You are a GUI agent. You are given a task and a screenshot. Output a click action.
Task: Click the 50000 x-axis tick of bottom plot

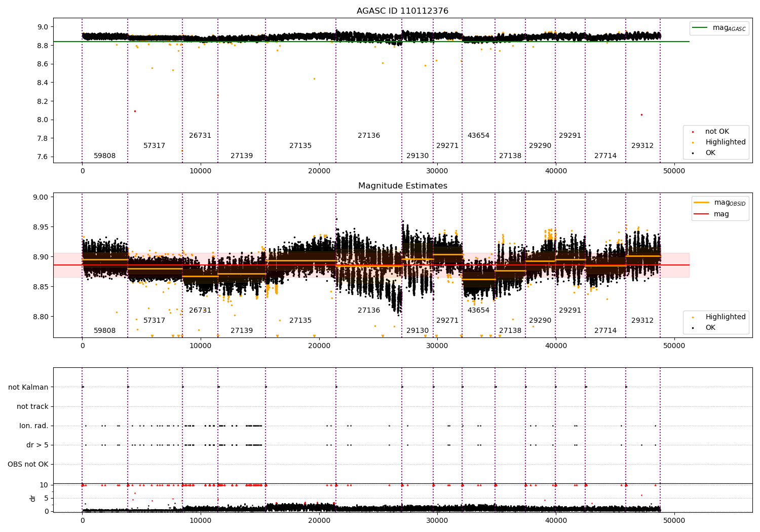(x=674, y=520)
